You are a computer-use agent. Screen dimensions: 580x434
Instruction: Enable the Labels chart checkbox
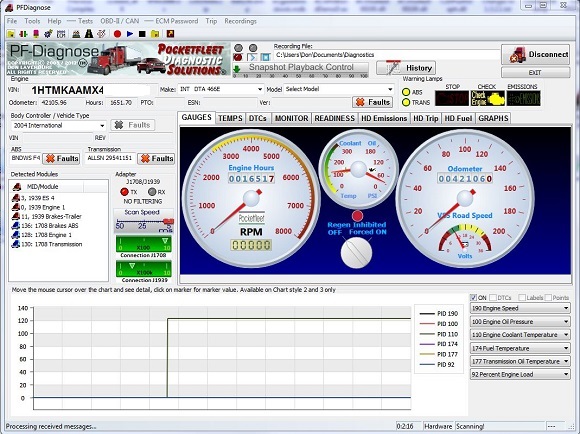[522, 297]
